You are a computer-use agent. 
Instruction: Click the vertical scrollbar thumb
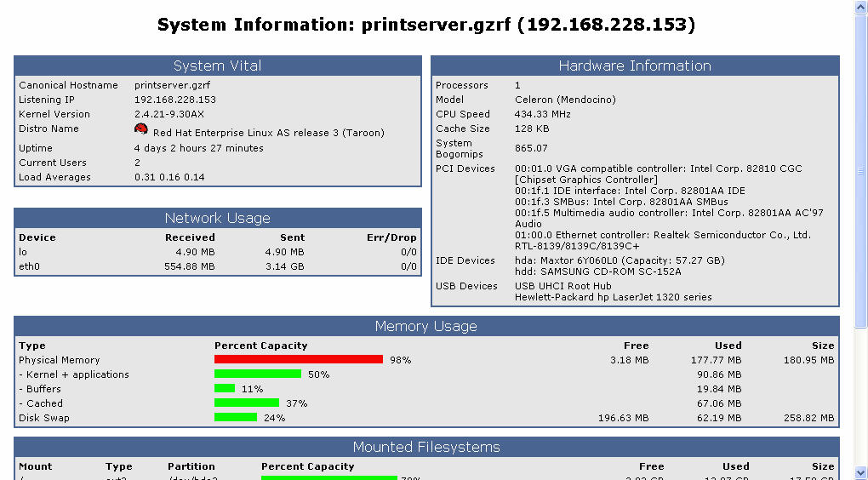point(860,170)
